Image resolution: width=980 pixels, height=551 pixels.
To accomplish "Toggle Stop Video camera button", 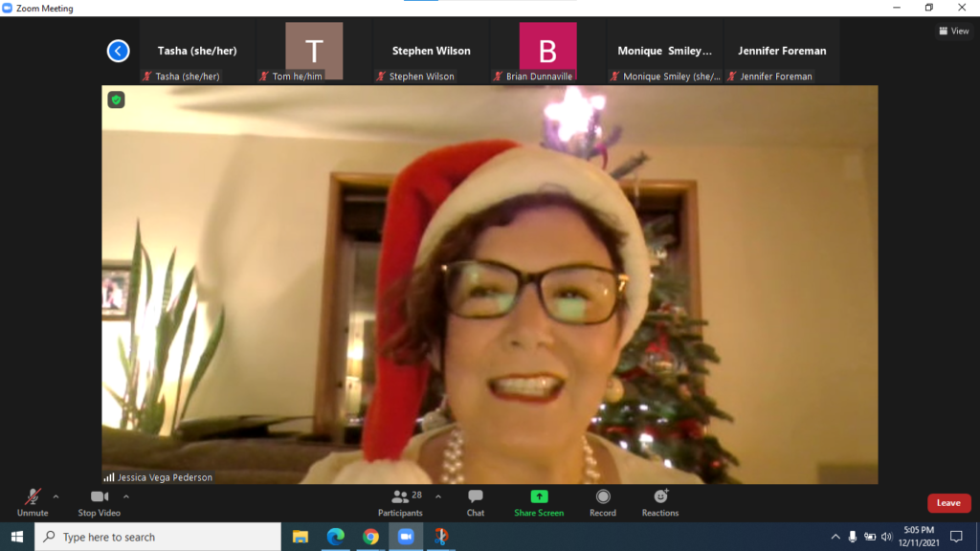I will click(x=100, y=503).
